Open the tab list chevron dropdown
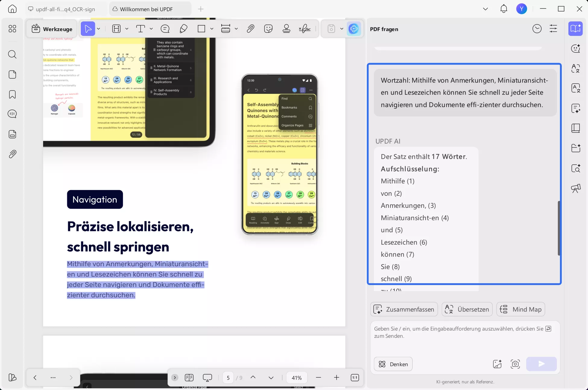The image size is (588, 390). click(485, 9)
